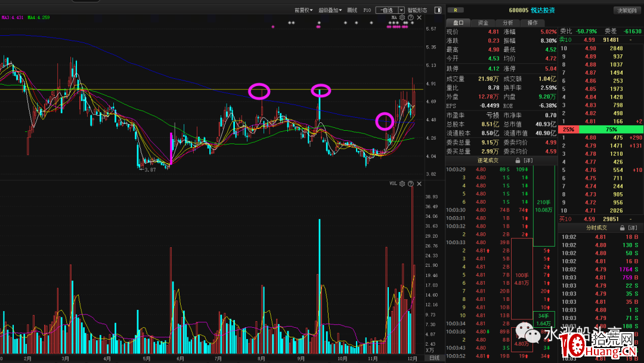
Task: Click the 委差 -61630 value
Action: click(x=633, y=31)
